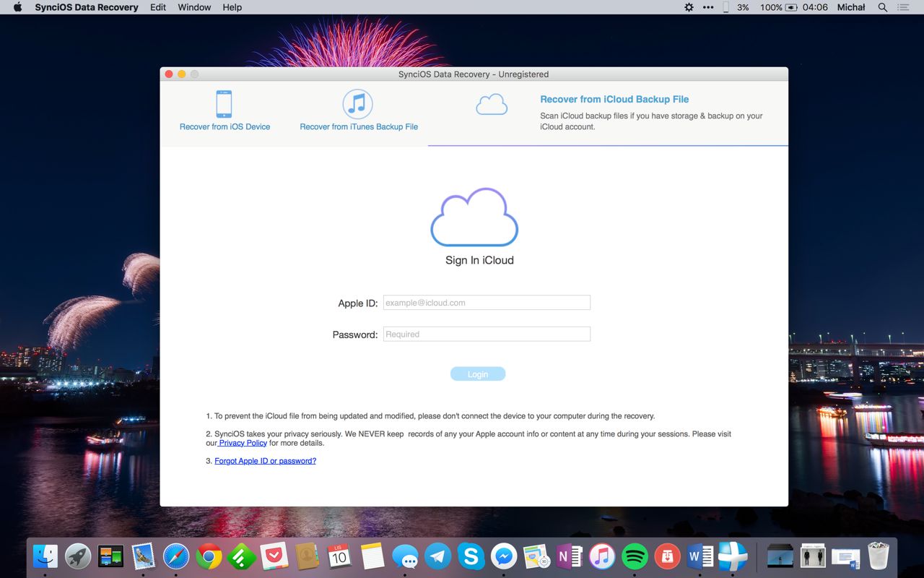Image resolution: width=924 pixels, height=578 pixels.
Task: Open Feedly green icon in Dock
Action: tap(242, 556)
